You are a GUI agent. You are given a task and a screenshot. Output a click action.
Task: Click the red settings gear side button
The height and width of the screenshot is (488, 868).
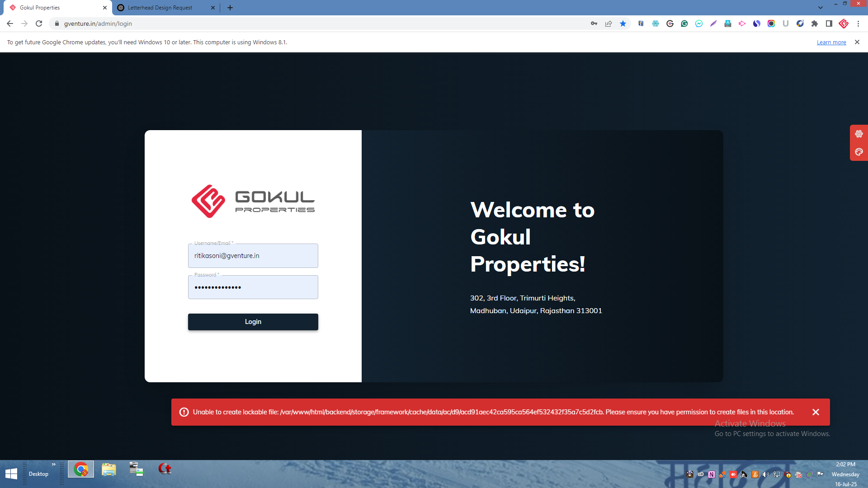coord(859,134)
